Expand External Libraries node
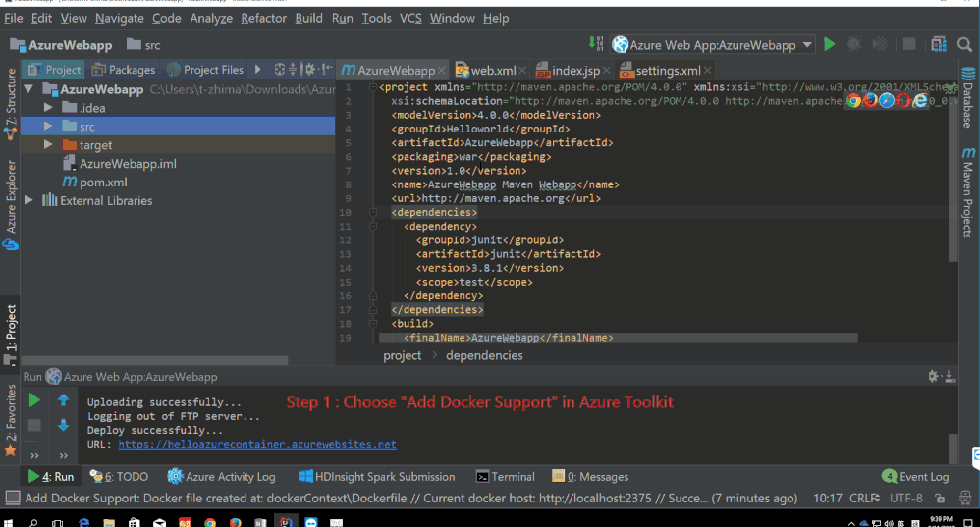This screenshot has width=980, height=527. 28,200
